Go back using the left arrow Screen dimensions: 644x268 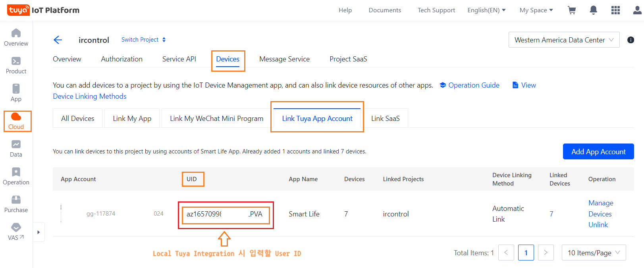(x=58, y=40)
